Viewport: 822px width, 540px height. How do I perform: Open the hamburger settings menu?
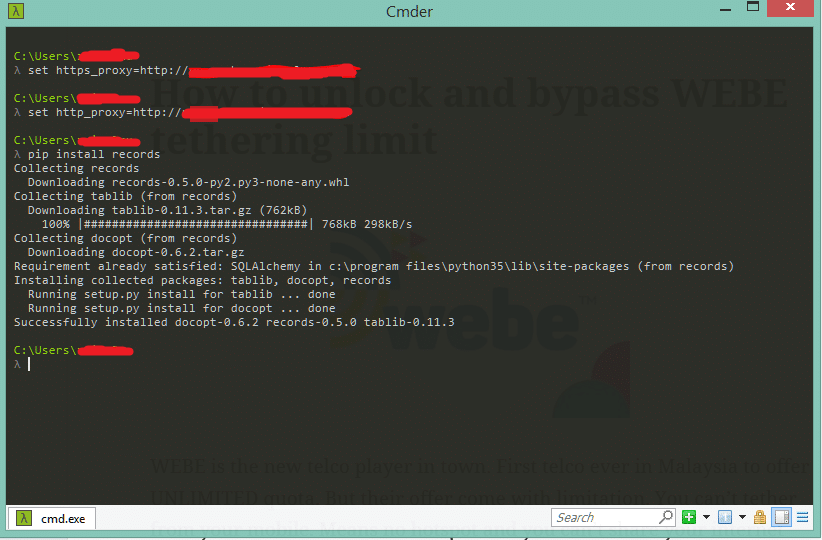point(803,517)
